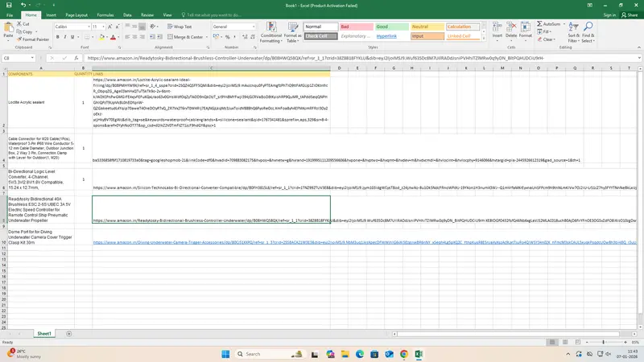Toggle Italic formatting
The width and height of the screenshot is (644, 362).
click(65, 37)
